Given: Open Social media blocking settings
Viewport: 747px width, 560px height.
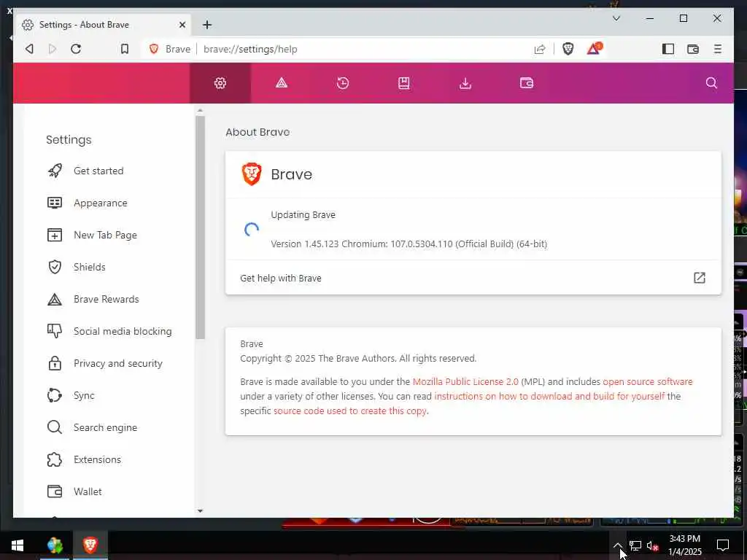Looking at the screenshot, I should pos(123,331).
